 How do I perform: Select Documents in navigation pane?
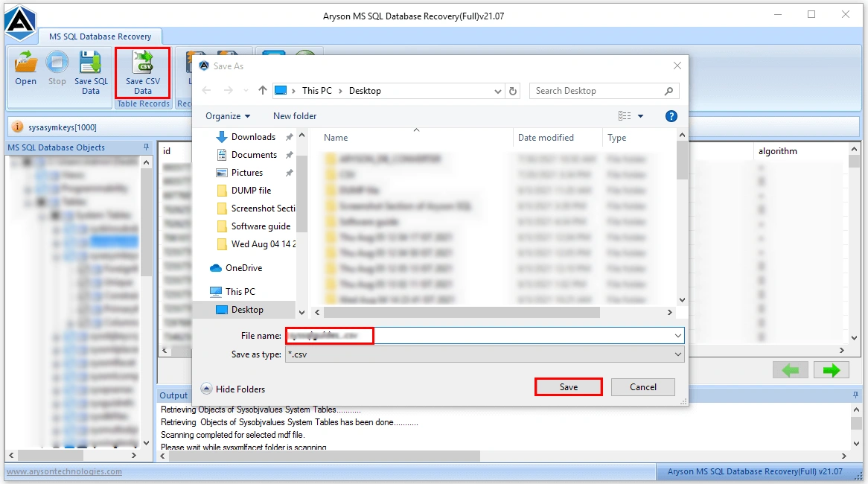tap(254, 154)
